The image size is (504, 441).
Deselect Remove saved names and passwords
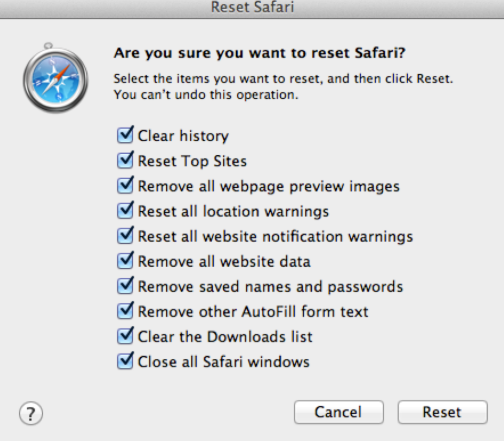click(125, 286)
